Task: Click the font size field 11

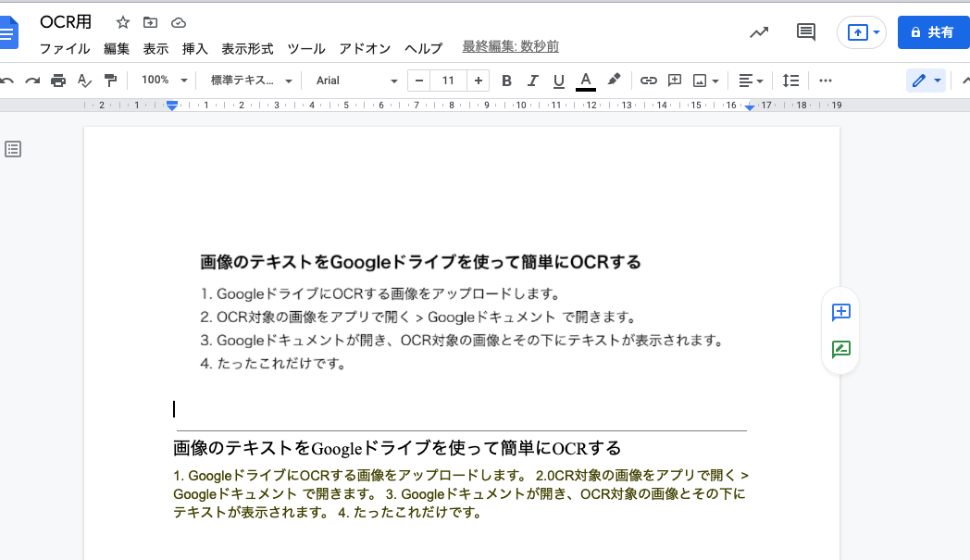Action: coord(448,81)
